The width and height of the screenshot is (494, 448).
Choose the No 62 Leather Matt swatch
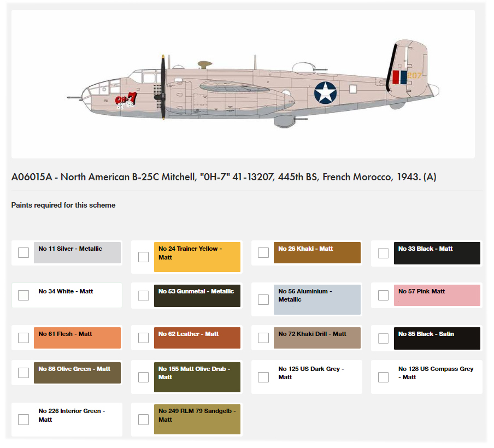(197, 338)
